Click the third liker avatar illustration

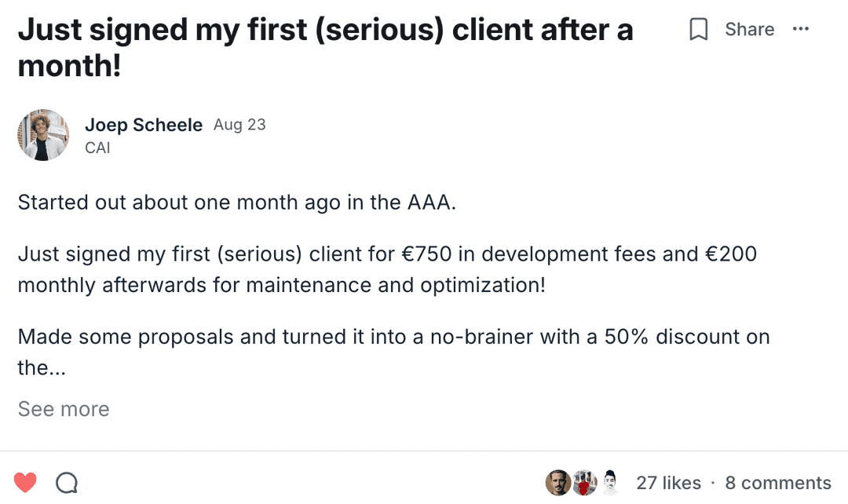point(609,482)
